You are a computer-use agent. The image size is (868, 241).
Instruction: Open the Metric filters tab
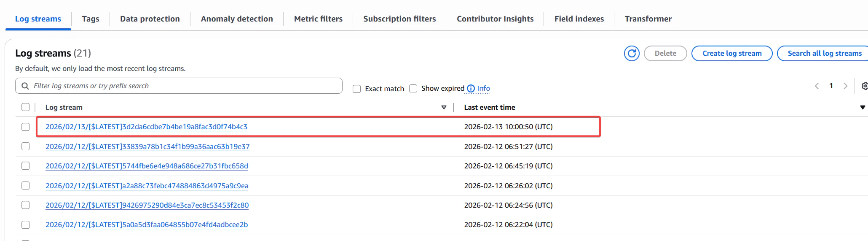pos(318,19)
